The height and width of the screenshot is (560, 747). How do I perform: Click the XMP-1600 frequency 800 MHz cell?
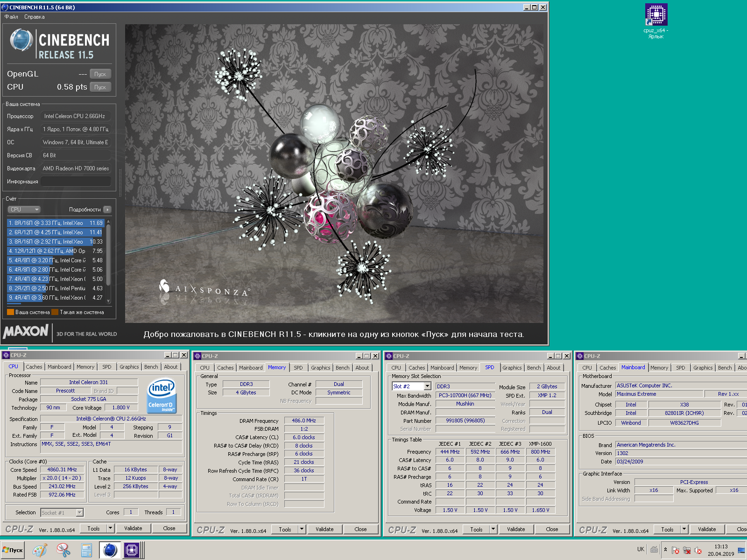[541, 452]
